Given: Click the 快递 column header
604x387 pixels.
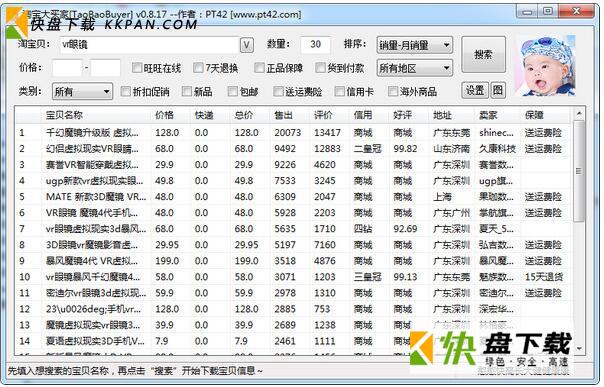Looking at the screenshot, I should (x=211, y=115).
